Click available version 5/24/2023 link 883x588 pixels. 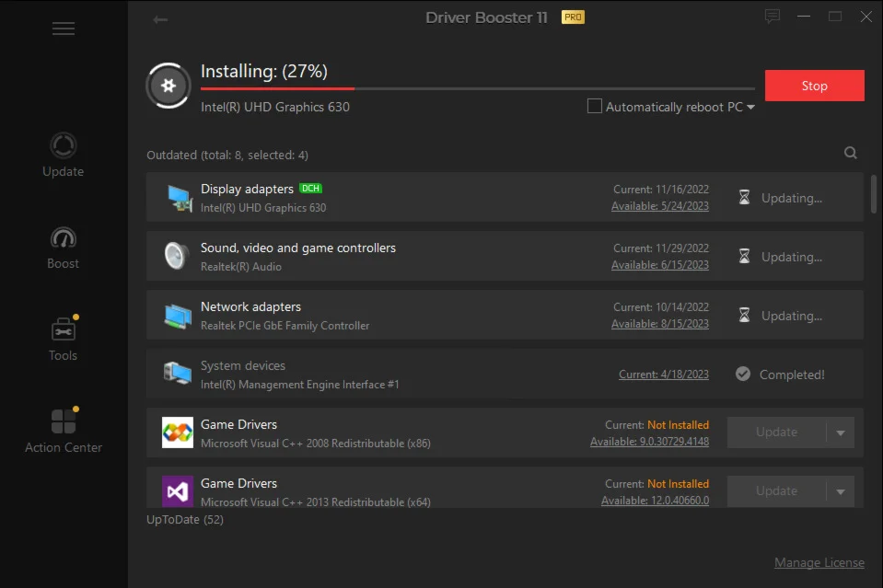pos(659,206)
